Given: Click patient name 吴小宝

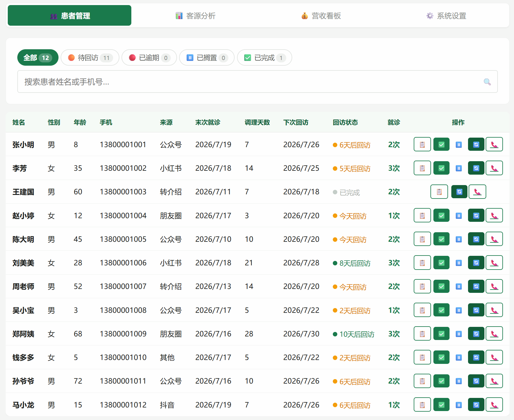Looking at the screenshot, I should click(x=23, y=310).
